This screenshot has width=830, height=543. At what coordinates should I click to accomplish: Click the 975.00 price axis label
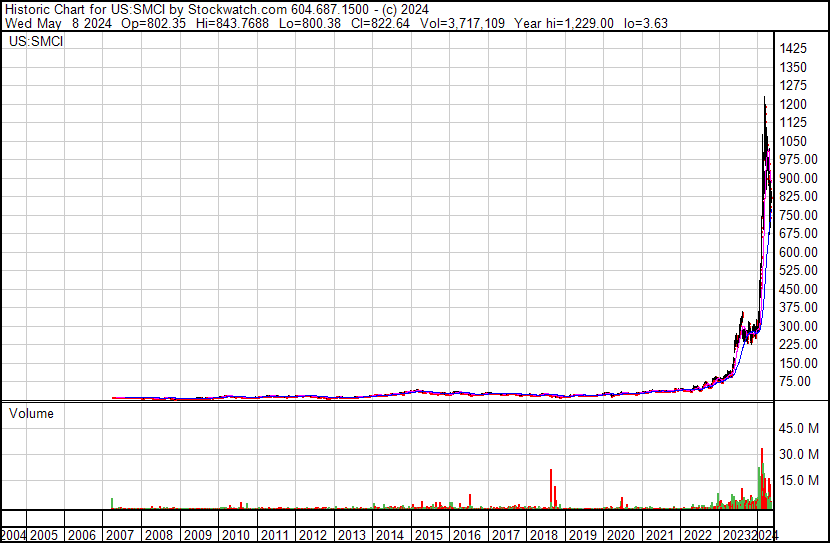[798, 160]
